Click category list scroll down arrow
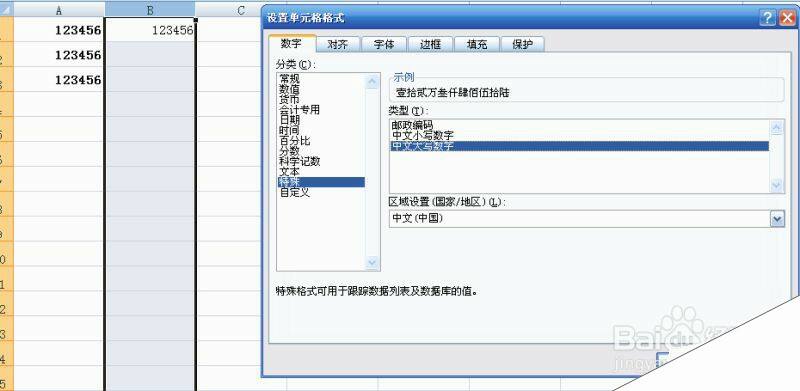Screen dimensions: 800x391 [x=372, y=263]
